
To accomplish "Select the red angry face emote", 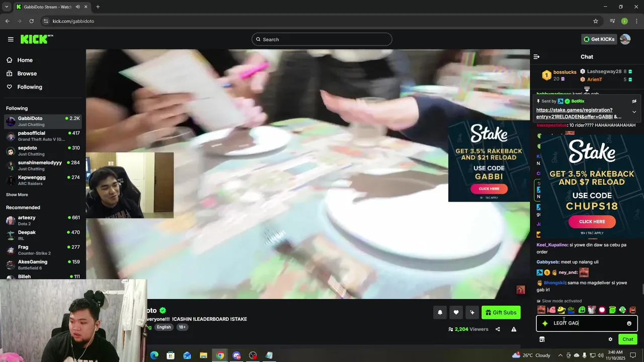I will click(x=632, y=310).
